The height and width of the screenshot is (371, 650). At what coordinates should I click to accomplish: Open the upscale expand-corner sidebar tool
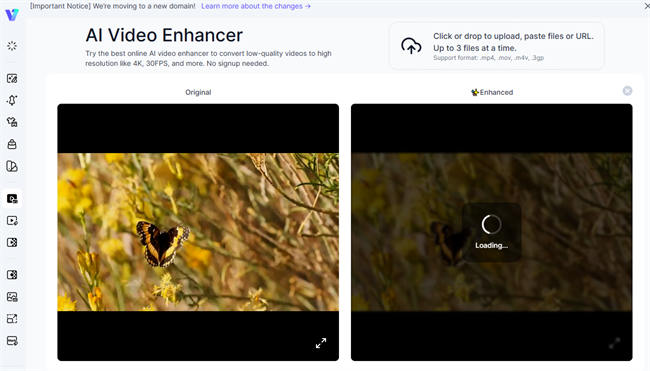coord(12,319)
